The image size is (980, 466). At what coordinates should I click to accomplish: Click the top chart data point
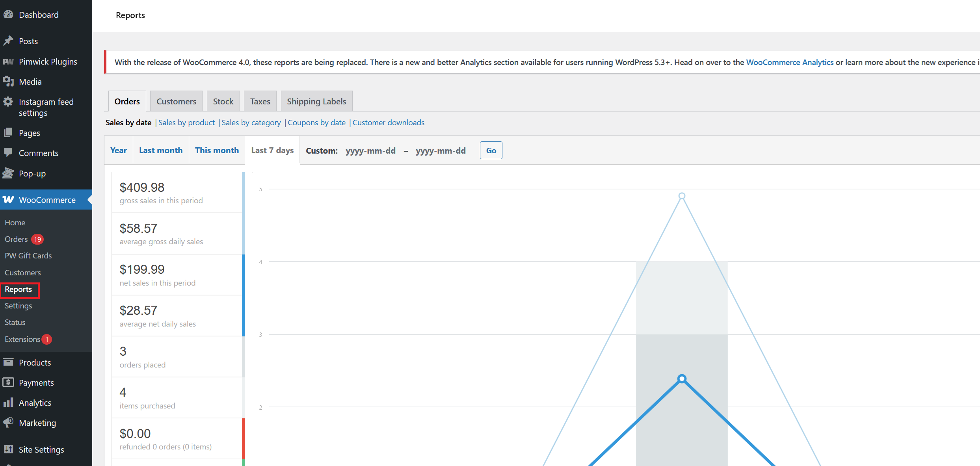682,196
